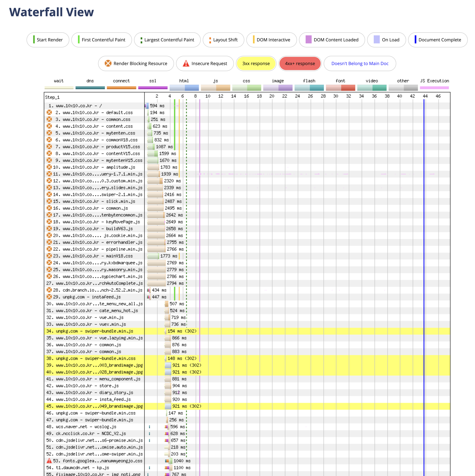The image size is (475, 476).
Task: Click insecure request warning icon on row 53
Action: tap(49, 461)
